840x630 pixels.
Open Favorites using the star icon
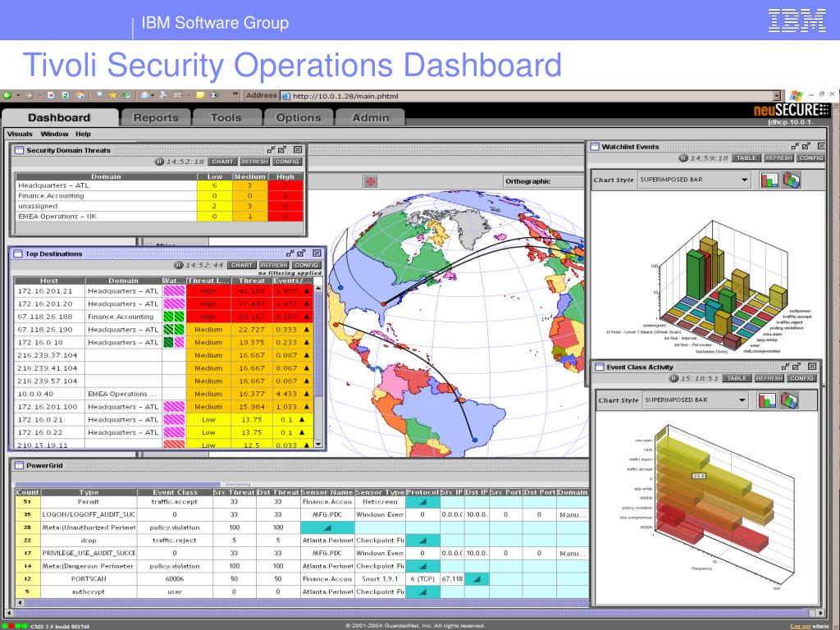113,95
